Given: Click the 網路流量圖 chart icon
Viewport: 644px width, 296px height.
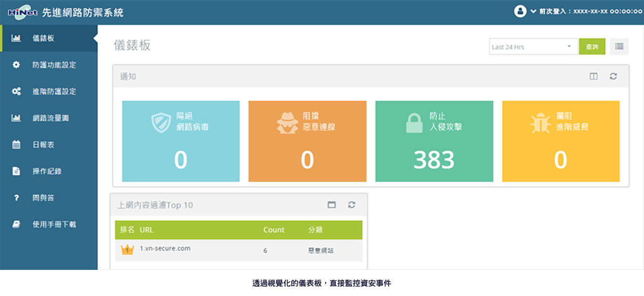Looking at the screenshot, I should pyautogui.click(x=16, y=118).
